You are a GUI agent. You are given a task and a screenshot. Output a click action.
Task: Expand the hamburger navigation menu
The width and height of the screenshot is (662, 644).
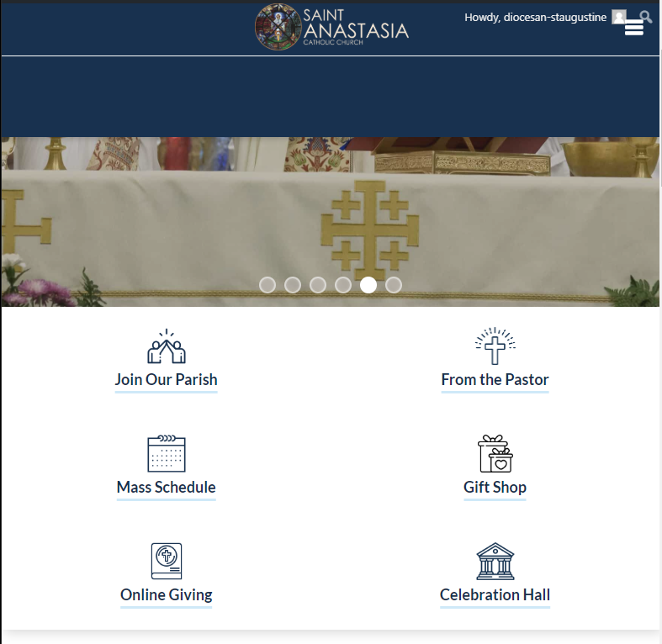[633, 29]
